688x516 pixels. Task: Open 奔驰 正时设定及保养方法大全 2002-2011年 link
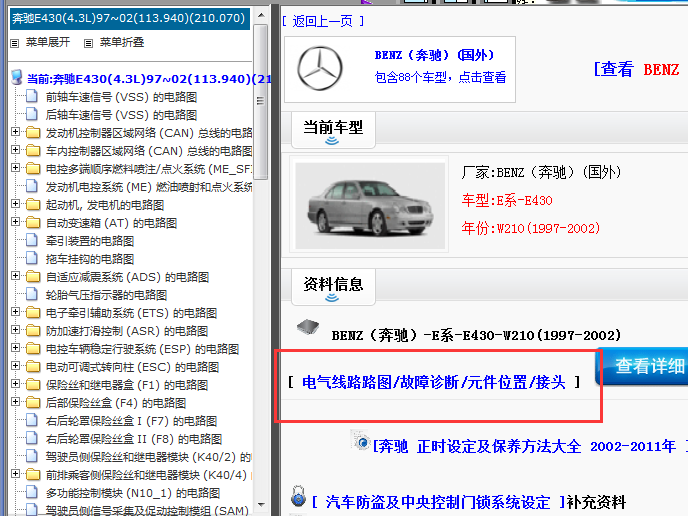524,447
